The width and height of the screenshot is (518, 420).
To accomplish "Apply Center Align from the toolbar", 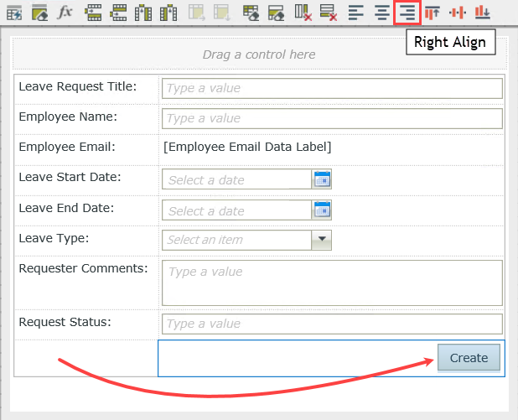I will [x=382, y=13].
